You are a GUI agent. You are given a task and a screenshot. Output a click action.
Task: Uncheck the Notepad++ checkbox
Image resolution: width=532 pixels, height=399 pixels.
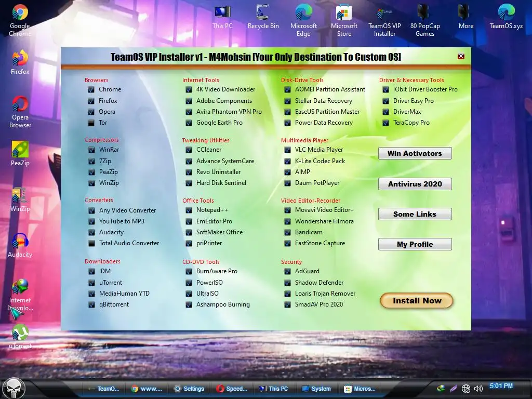[x=189, y=210]
